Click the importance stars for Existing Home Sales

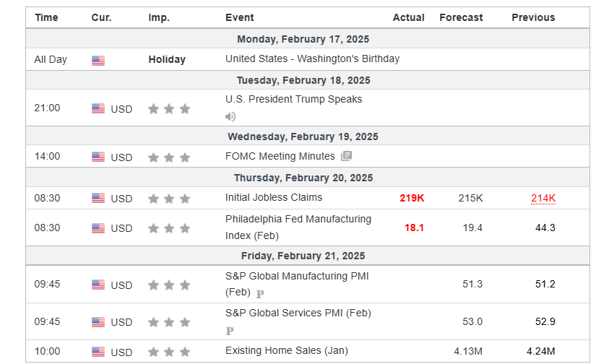169,352
